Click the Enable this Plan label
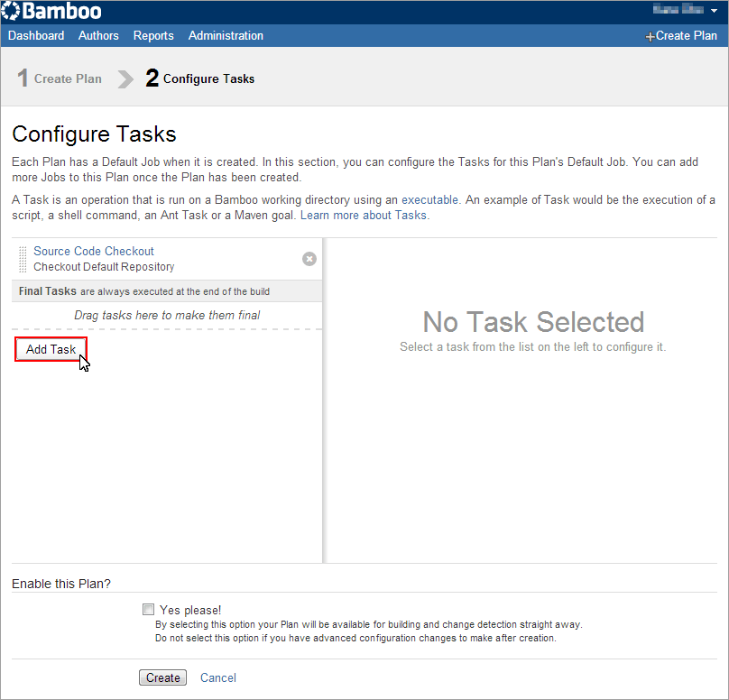The width and height of the screenshot is (729, 700). click(x=61, y=584)
